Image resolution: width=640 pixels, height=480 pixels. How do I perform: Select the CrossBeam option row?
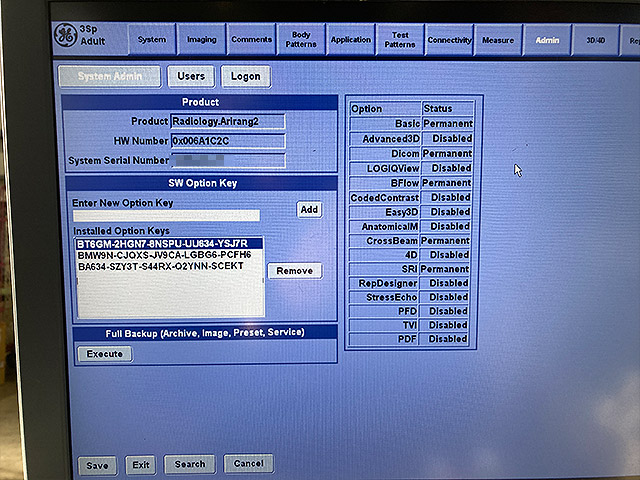point(409,241)
